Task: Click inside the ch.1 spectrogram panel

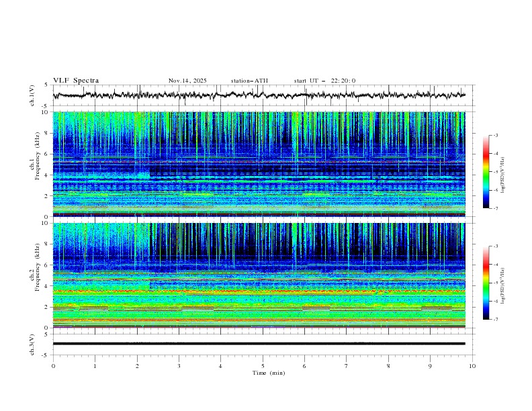Action: point(259,164)
